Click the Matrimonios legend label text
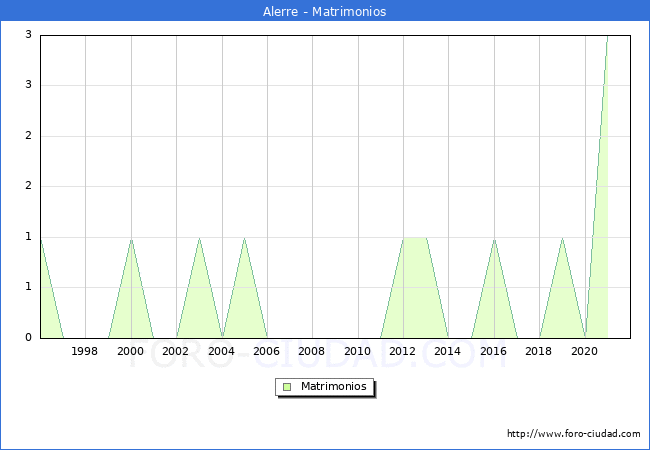The height and width of the screenshot is (450, 650). [334, 386]
